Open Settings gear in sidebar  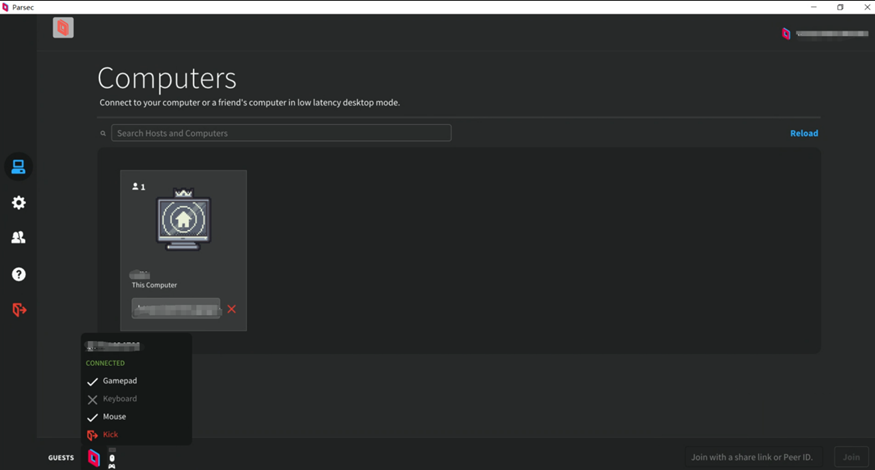pos(18,202)
